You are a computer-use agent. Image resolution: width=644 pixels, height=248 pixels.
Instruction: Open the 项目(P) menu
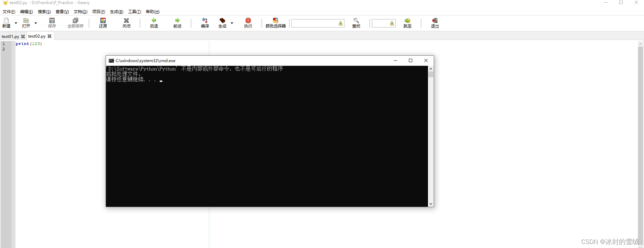(x=99, y=12)
